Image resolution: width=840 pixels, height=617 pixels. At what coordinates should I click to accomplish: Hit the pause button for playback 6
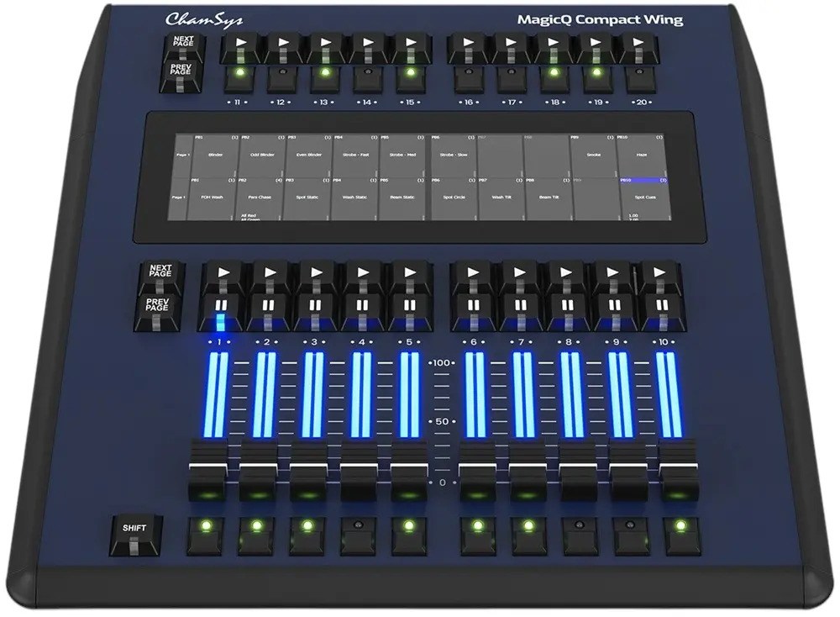[473, 312]
